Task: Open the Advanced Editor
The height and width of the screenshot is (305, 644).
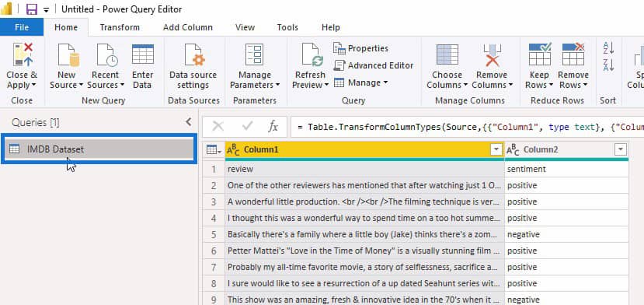Action: point(374,65)
